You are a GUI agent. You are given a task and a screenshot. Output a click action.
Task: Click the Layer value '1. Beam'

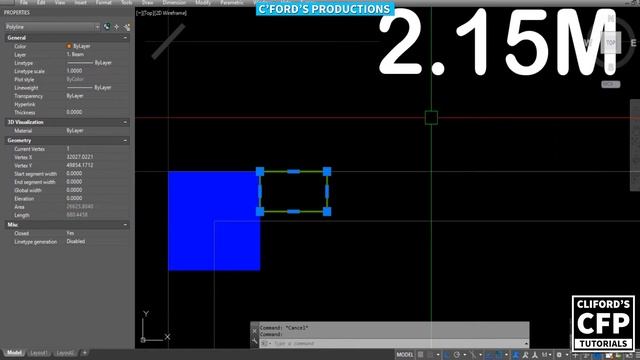pyautogui.click(x=75, y=54)
